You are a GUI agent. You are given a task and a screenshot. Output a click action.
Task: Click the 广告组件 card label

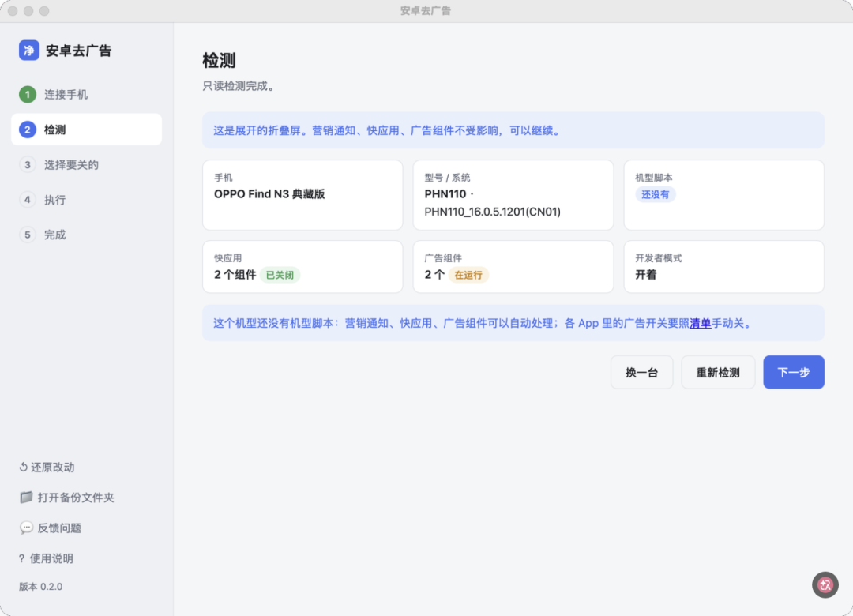(443, 258)
